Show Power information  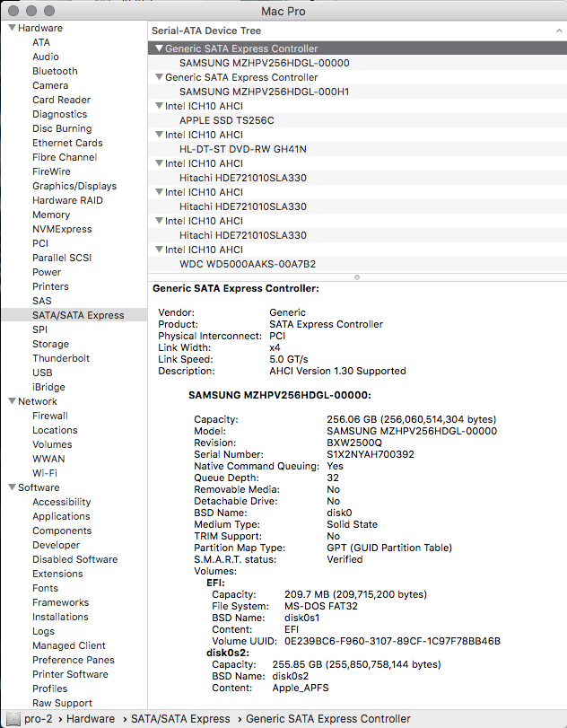click(47, 273)
